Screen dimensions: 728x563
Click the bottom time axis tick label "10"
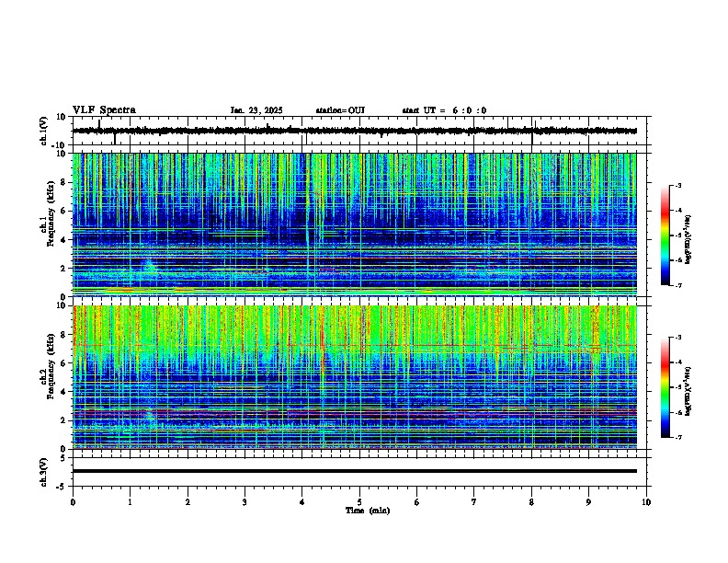point(646,502)
